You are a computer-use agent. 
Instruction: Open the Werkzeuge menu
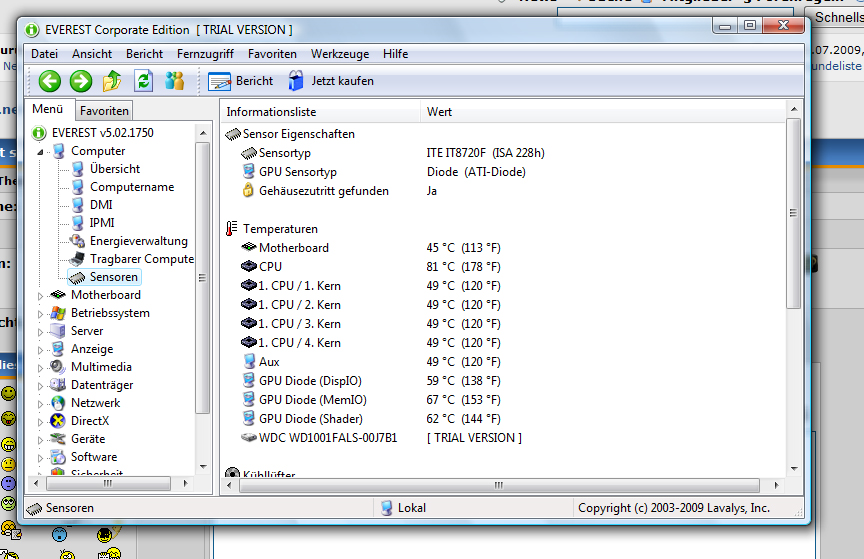pyautogui.click(x=339, y=54)
